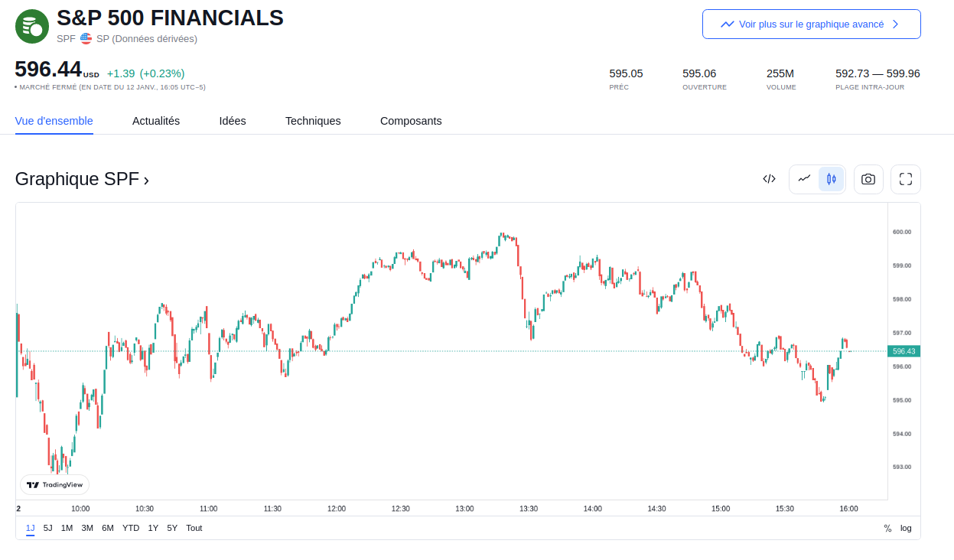Switch to the Techniques tab

coord(313,121)
